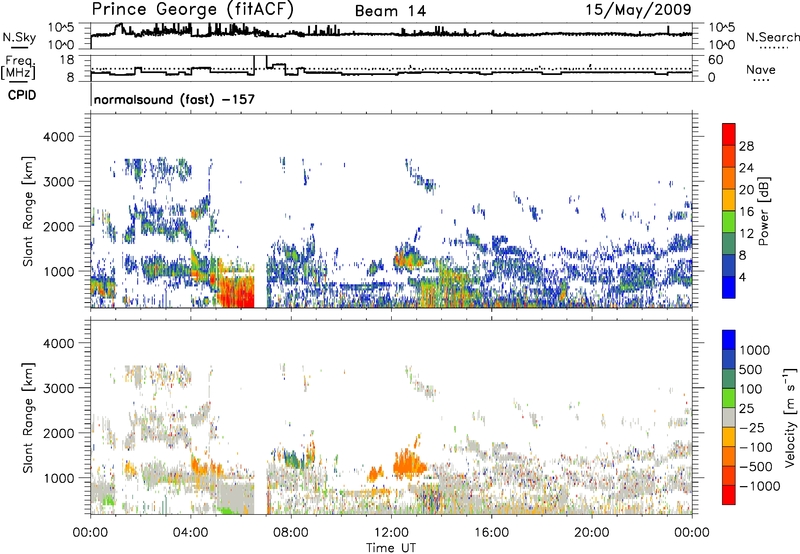Click the 'normalsound (fast) -157' text
Image resolution: width=800 pixels, height=554 pixels.
[x=174, y=99]
